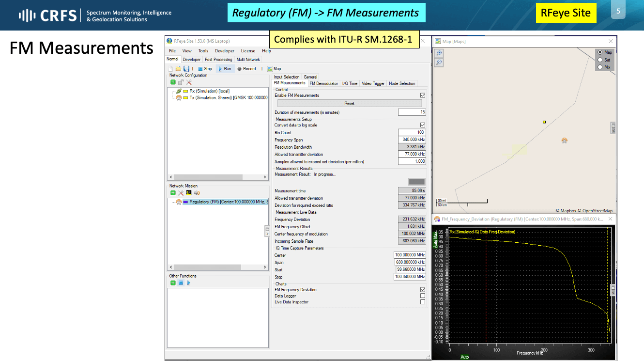Viewport: 644px width, 361px height.
Task: Switch to the FM Demodulator tab
Action: coord(324,83)
